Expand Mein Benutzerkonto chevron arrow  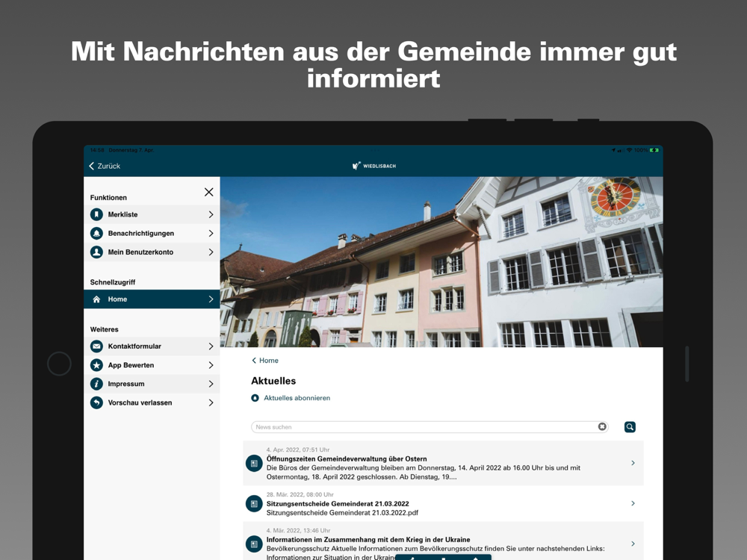(211, 252)
